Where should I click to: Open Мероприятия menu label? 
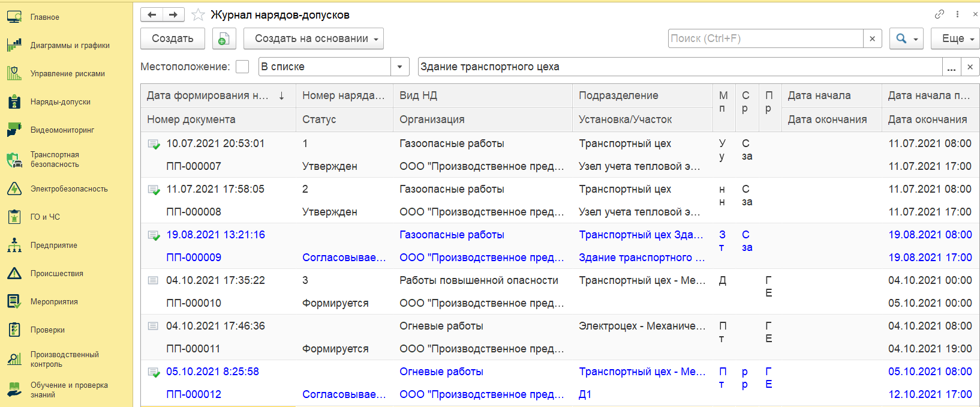tap(54, 302)
